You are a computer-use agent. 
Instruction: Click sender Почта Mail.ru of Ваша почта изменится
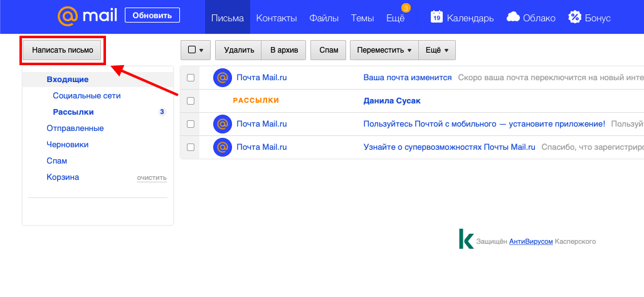point(261,78)
